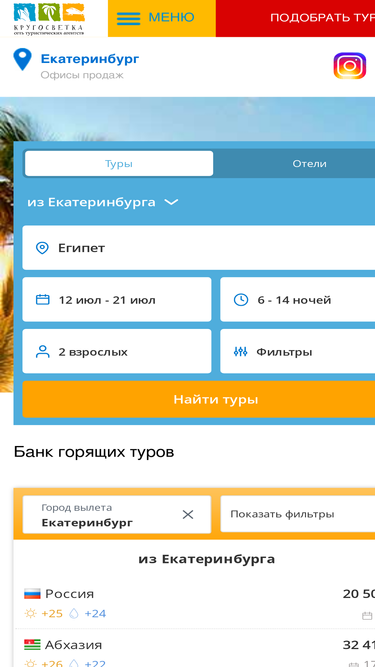
Task: Click the calendar icon in date field
Action: [x=43, y=299]
